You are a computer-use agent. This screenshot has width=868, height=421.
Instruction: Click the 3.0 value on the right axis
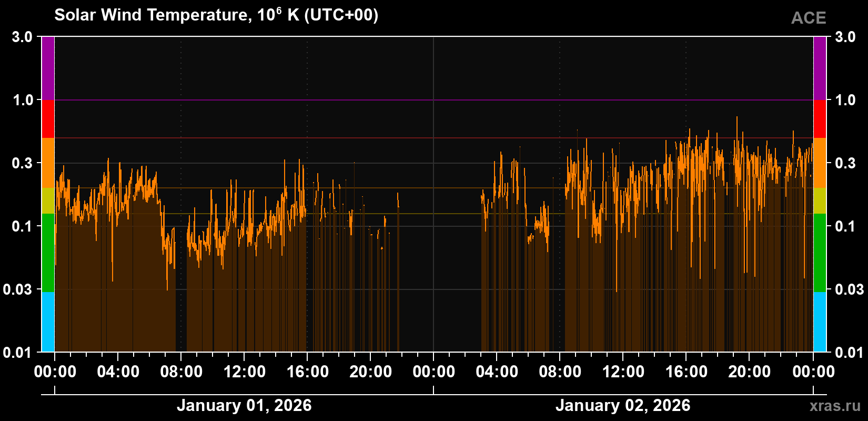point(845,37)
